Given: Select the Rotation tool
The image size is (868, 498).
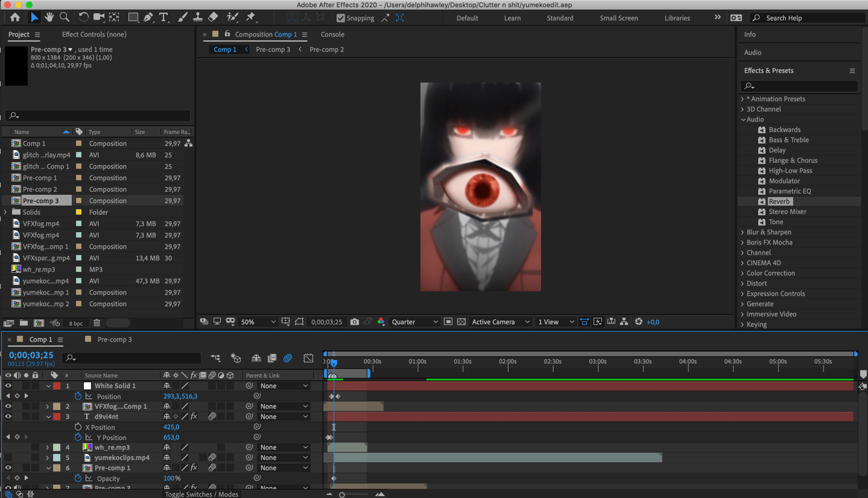Looking at the screenshot, I should 83,17.
